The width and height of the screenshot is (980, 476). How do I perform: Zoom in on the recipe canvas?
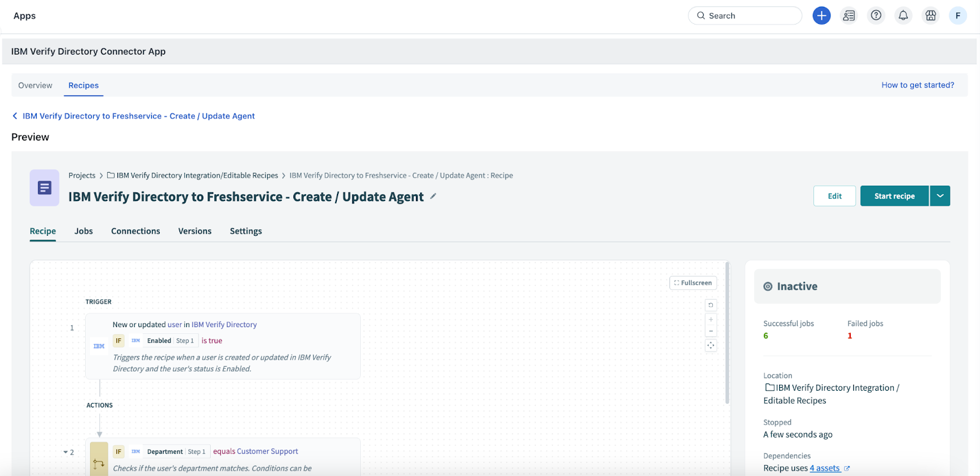(710, 319)
